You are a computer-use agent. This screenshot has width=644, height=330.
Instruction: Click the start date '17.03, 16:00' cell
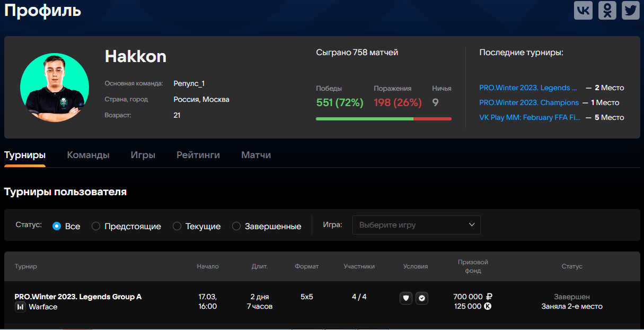tap(208, 301)
